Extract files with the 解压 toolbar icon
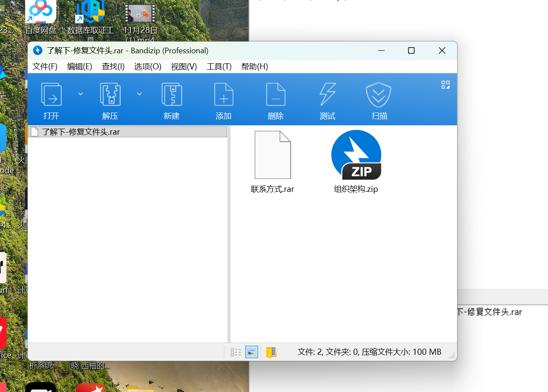548x392 pixels. click(x=110, y=100)
